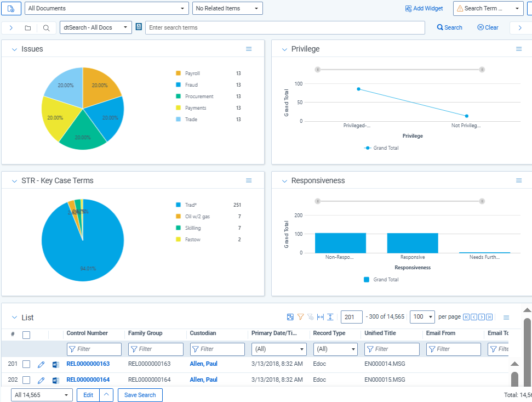Go to the last page of results

point(489,317)
